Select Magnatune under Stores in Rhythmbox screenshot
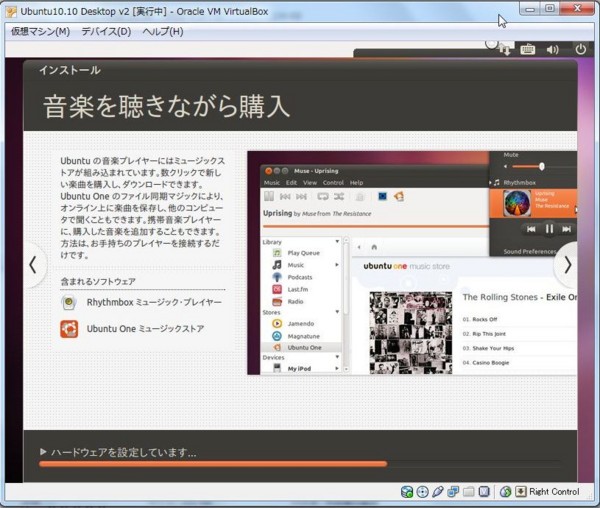This screenshot has height=508, width=600. (x=303, y=336)
